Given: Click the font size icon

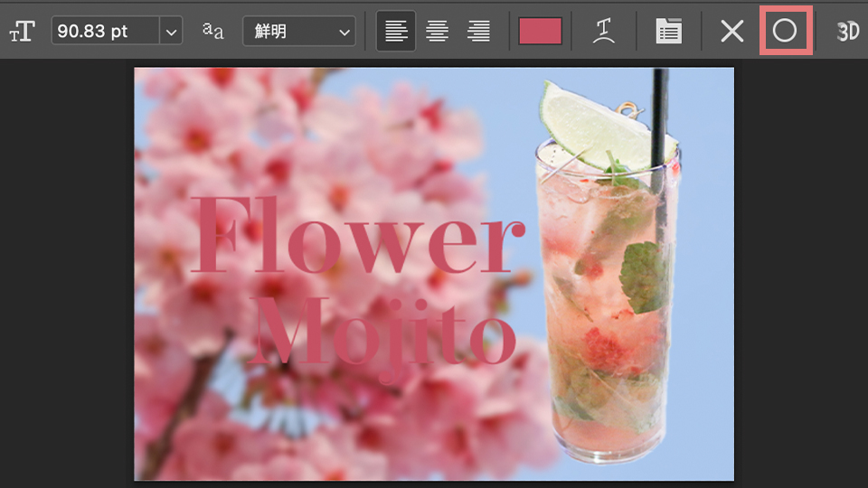Looking at the screenshot, I should click(22, 32).
